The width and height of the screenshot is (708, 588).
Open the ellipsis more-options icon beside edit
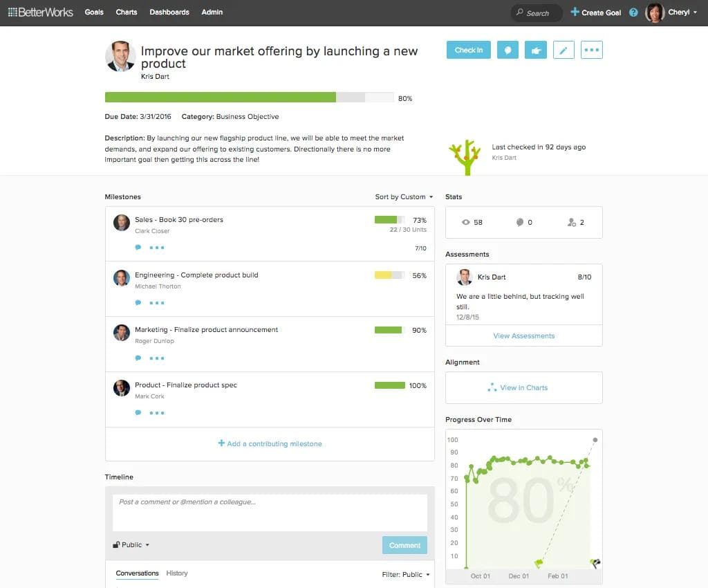[592, 49]
